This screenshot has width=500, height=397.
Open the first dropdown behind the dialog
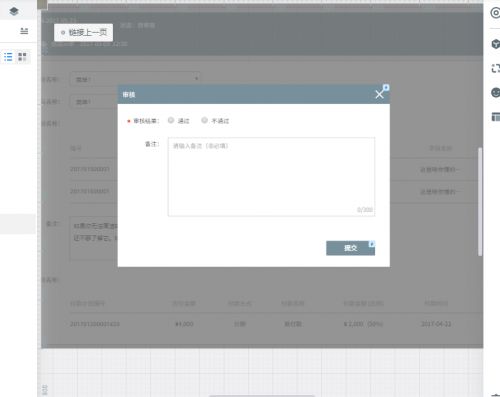pyautogui.click(x=135, y=79)
